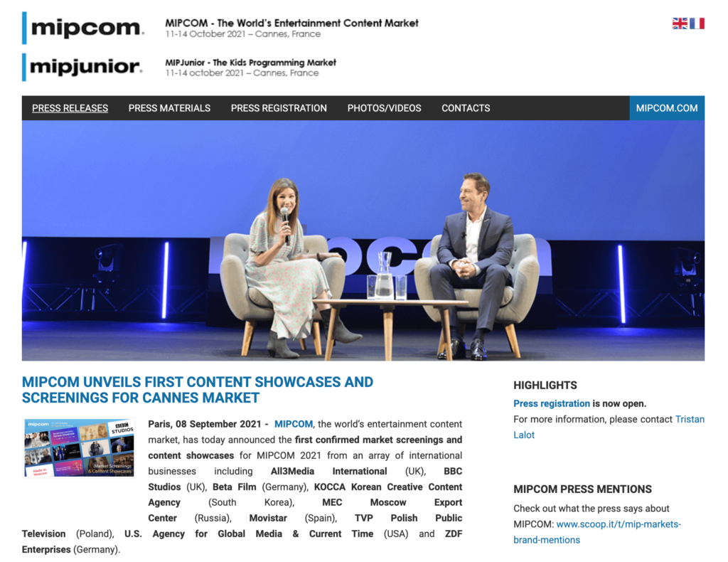Follow the MIPCOM link in the article paragraph
Viewport: 728px width, 562px height.
(x=293, y=424)
